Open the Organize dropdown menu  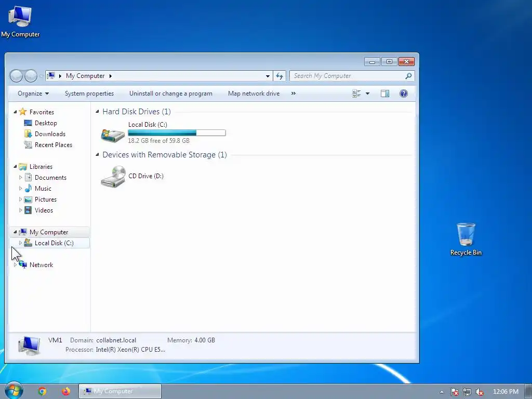pyautogui.click(x=33, y=94)
